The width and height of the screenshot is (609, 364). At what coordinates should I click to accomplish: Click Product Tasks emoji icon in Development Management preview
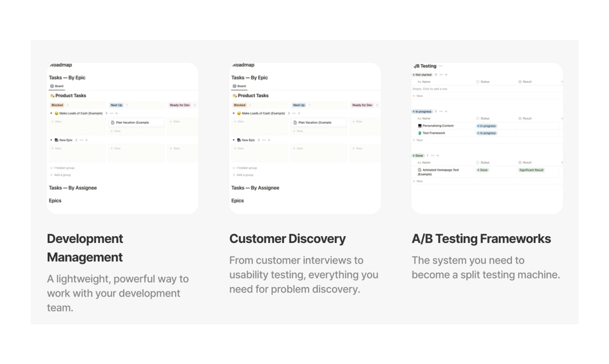click(52, 96)
